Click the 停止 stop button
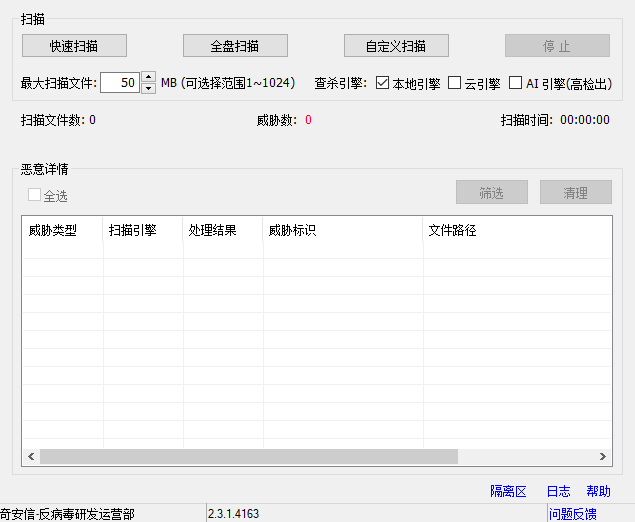The width and height of the screenshot is (635, 522). [x=557, y=46]
